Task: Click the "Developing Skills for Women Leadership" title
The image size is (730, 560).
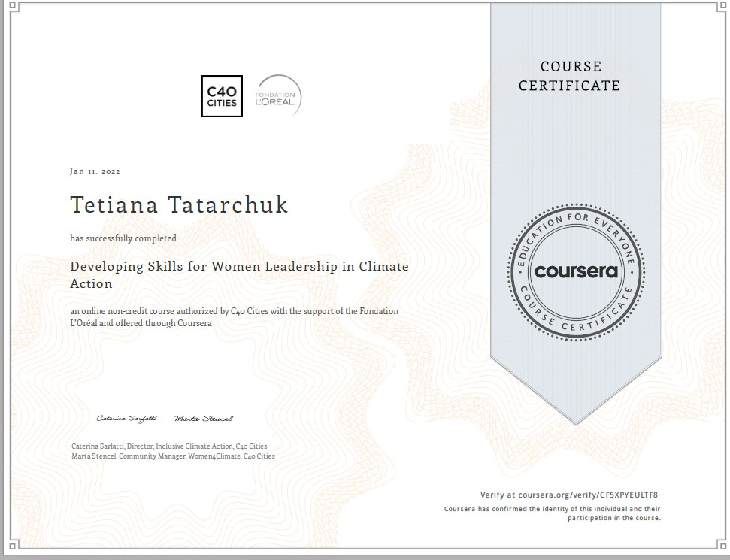Action: pyautogui.click(x=239, y=266)
